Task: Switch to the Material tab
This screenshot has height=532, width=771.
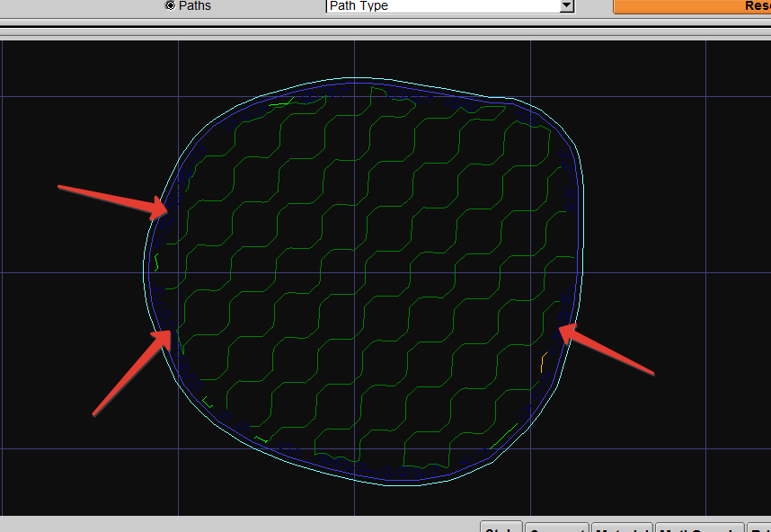Action: click(x=622, y=527)
